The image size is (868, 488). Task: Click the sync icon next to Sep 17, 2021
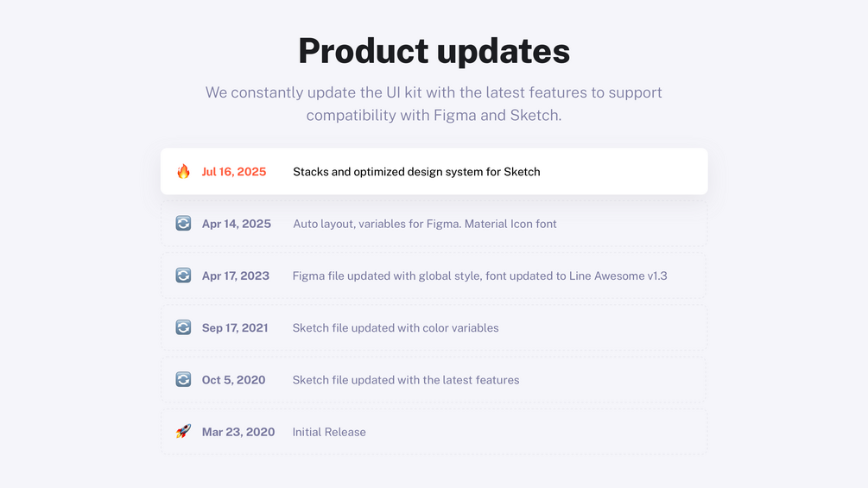coord(183,327)
